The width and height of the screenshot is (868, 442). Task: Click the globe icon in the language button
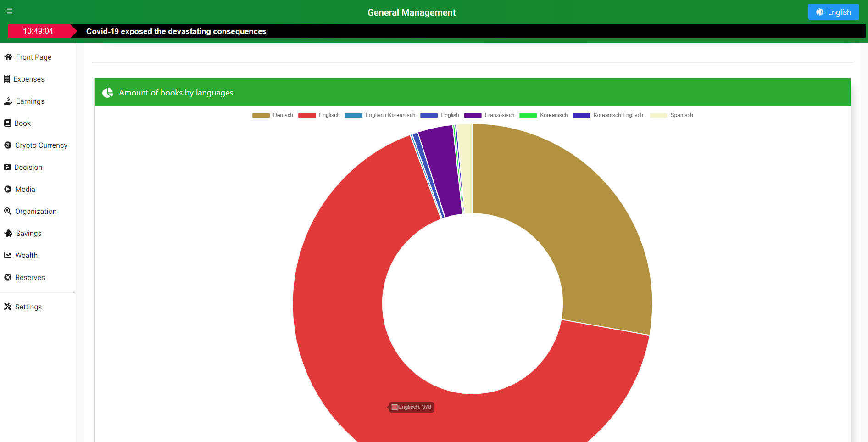coord(820,12)
